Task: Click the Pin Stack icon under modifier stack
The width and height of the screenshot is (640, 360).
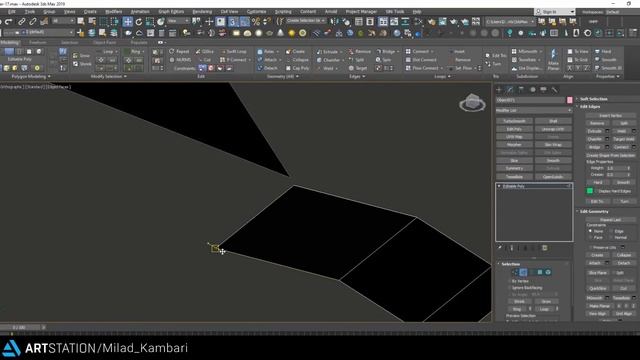Action: (x=500, y=248)
